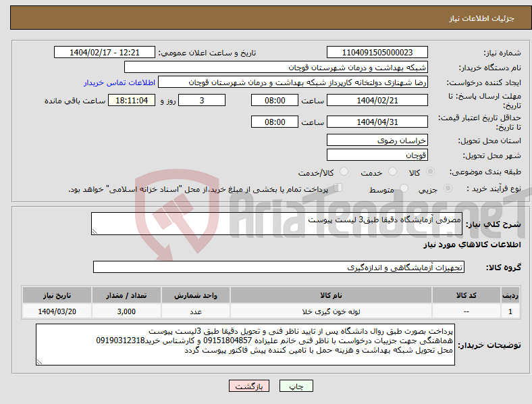The height and width of the screenshot is (404, 532).
Task: Click the item code cell showing --
Action: (x=467, y=311)
